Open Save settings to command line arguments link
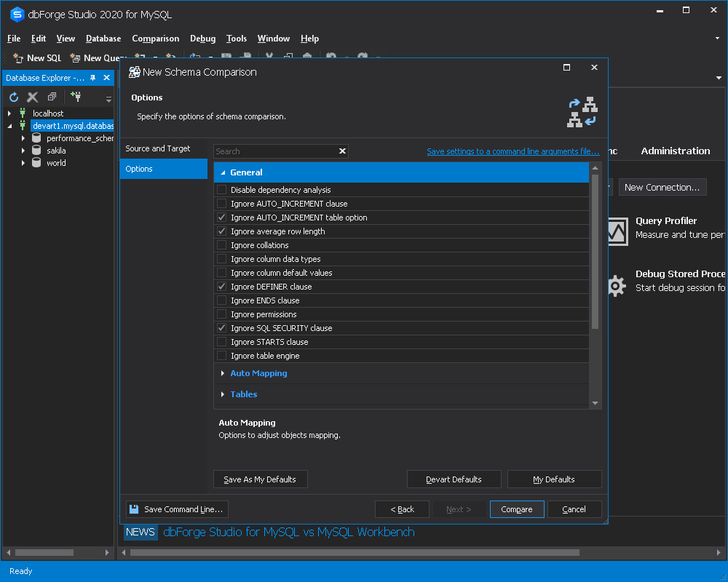Viewport: 728px width, 582px height. [x=513, y=151]
